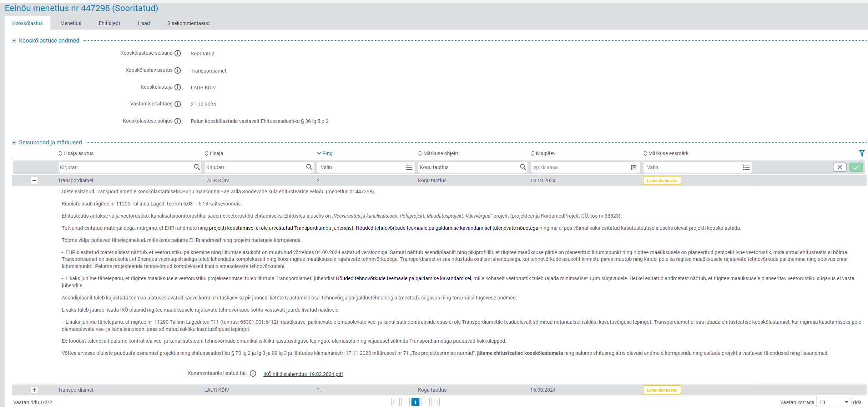The image size is (868, 407).
Task: Open the Sisekommentaarid tab
Action: 188,23
